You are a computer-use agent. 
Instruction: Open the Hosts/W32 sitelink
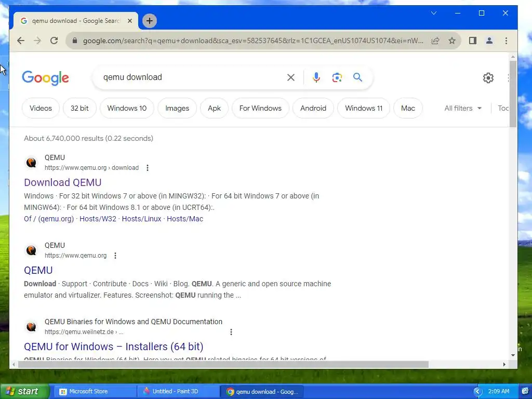click(x=98, y=219)
